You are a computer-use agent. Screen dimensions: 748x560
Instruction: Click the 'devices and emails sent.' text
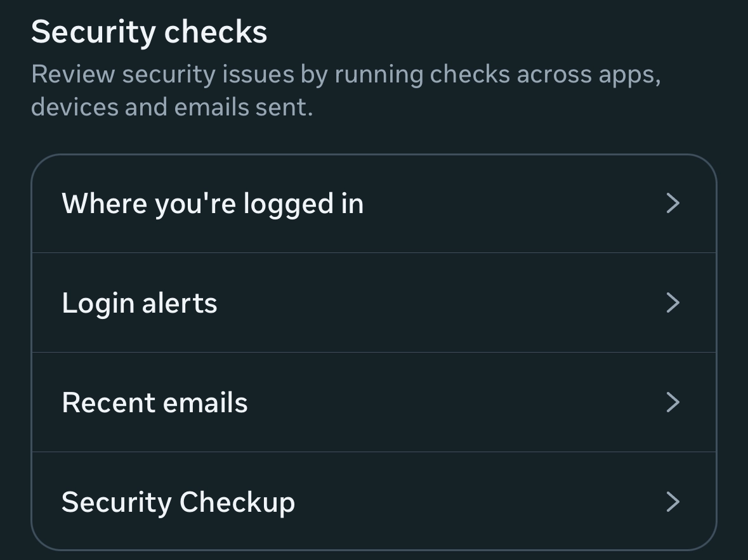[172, 107]
